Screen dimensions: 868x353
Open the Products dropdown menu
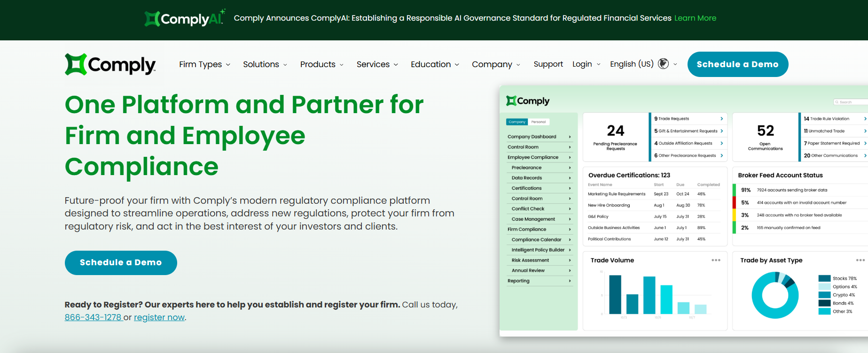coord(322,64)
